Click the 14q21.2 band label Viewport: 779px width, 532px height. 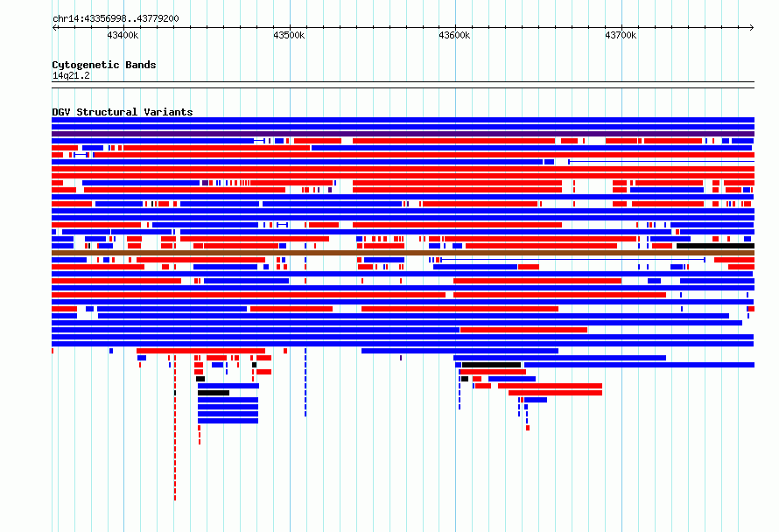pyautogui.click(x=71, y=75)
